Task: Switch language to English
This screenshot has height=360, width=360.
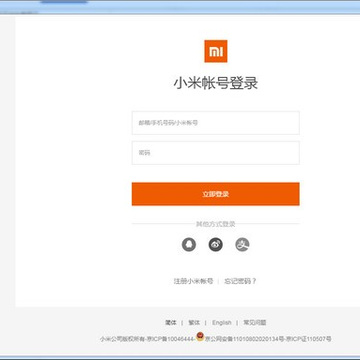Action: pos(222,323)
